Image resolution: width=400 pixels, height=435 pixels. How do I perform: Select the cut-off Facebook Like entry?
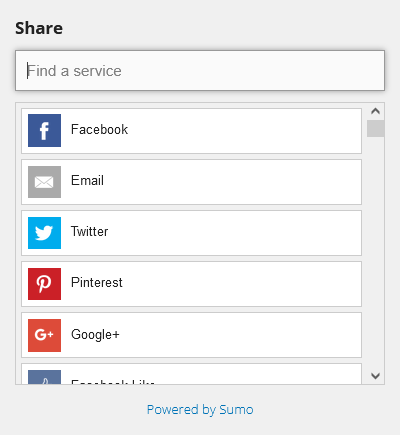pyautogui.click(x=191, y=374)
